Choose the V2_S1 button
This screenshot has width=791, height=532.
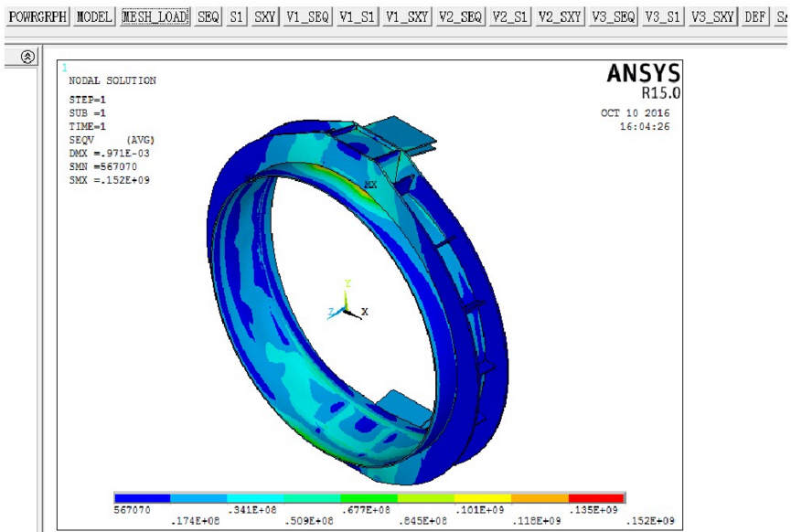click(510, 17)
